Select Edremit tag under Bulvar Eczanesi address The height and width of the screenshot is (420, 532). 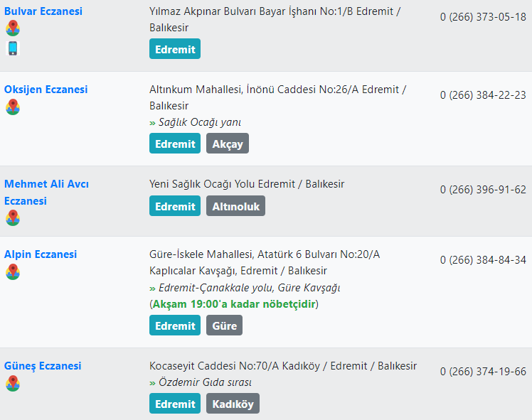click(175, 49)
